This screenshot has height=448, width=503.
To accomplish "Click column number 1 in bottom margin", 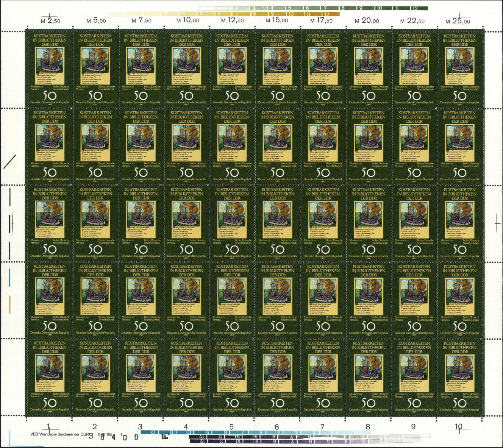I will pyautogui.click(x=48, y=426).
